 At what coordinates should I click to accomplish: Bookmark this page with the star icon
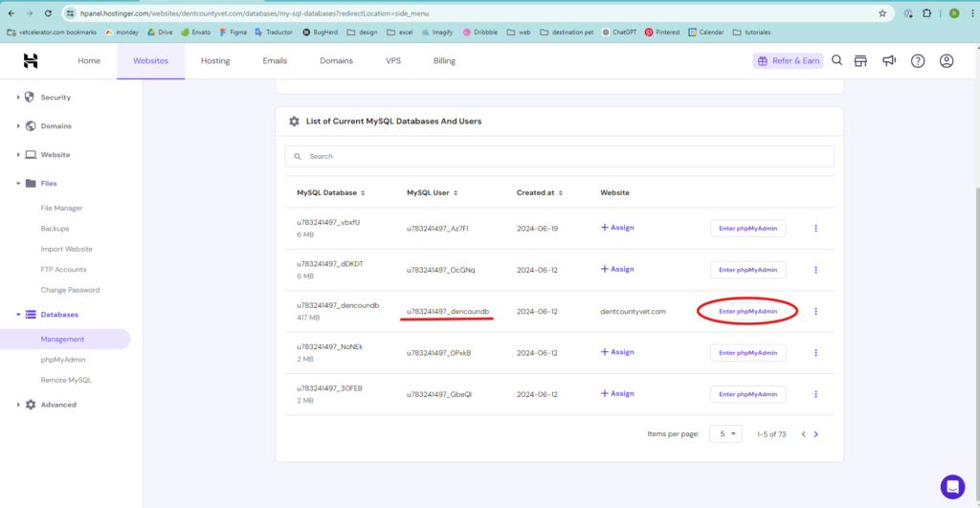(881, 13)
